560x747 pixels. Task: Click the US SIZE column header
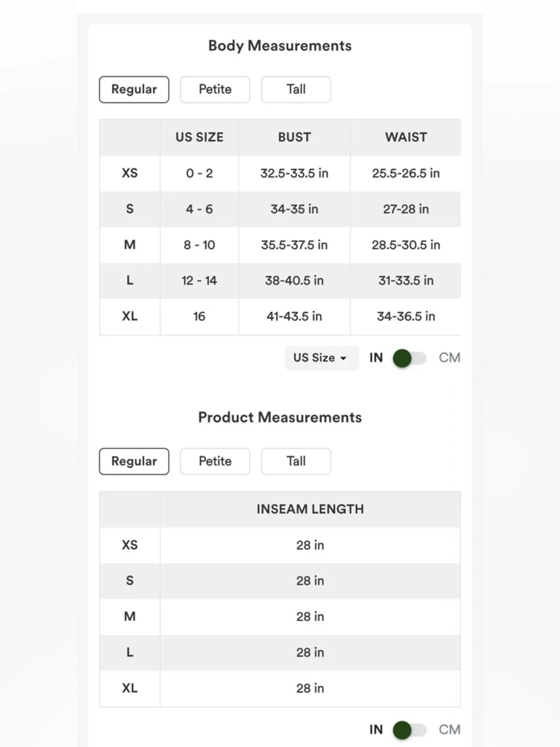(199, 137)
